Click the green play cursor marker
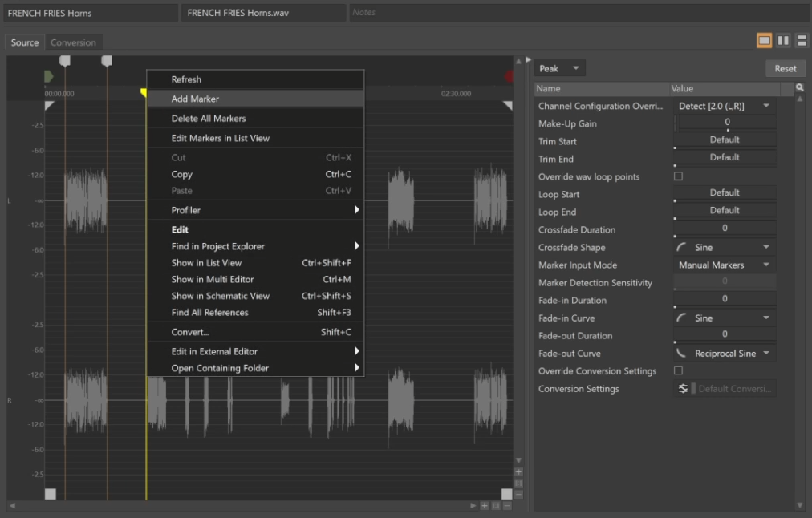Image resolution: width=812 pixels, height=518 pixels. tap(49, 77)
